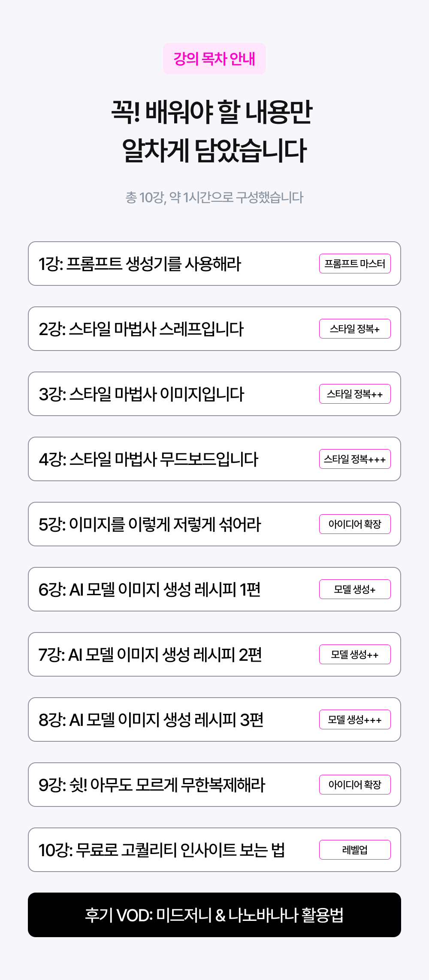Open lecture 5강 이미지를 이렇게 저렇게 섞어라
Viewport: 429px width, 980px height.
[150, 524]
